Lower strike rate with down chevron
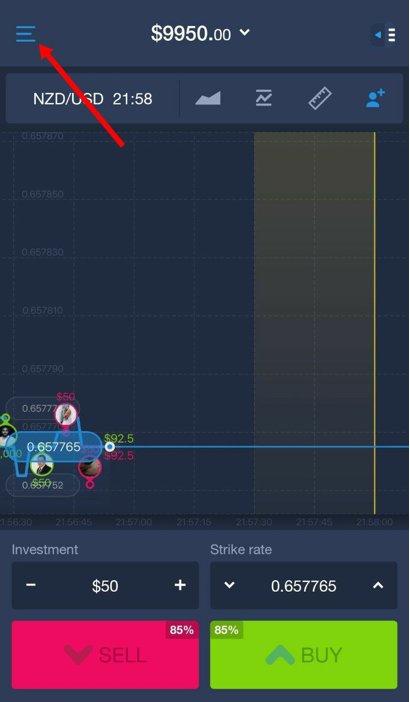 point(229,585)
